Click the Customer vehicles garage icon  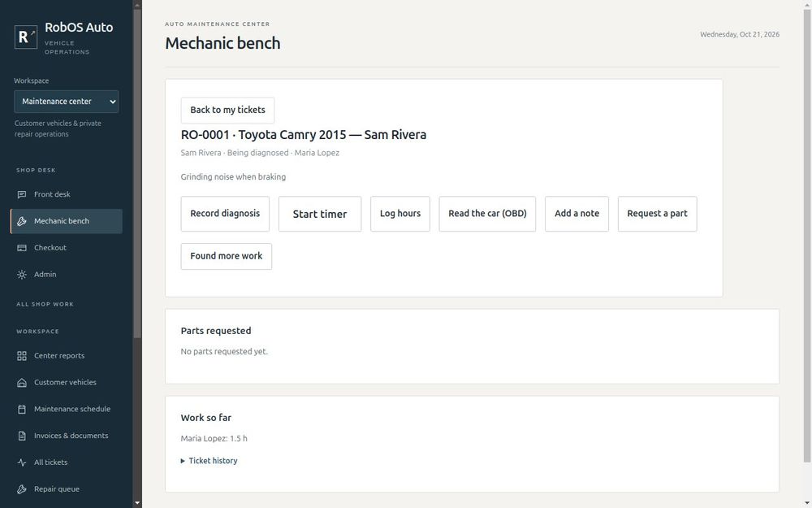pos(22,383)
